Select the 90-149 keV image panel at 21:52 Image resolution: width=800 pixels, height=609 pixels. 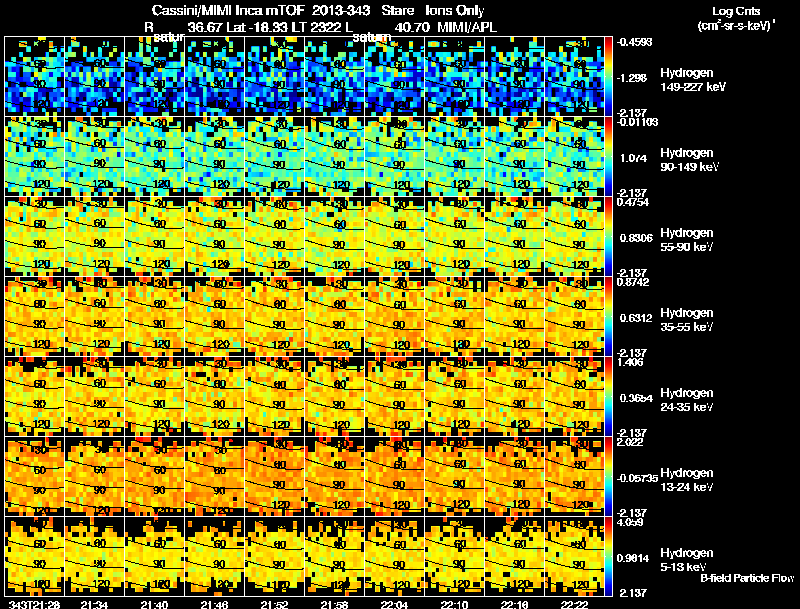(x=274, y=157)
